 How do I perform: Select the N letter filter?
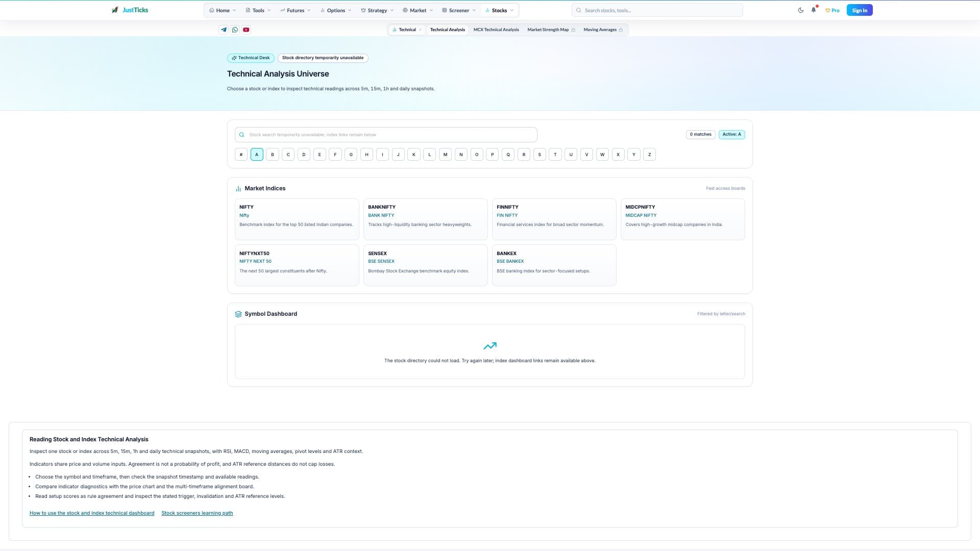461,155
